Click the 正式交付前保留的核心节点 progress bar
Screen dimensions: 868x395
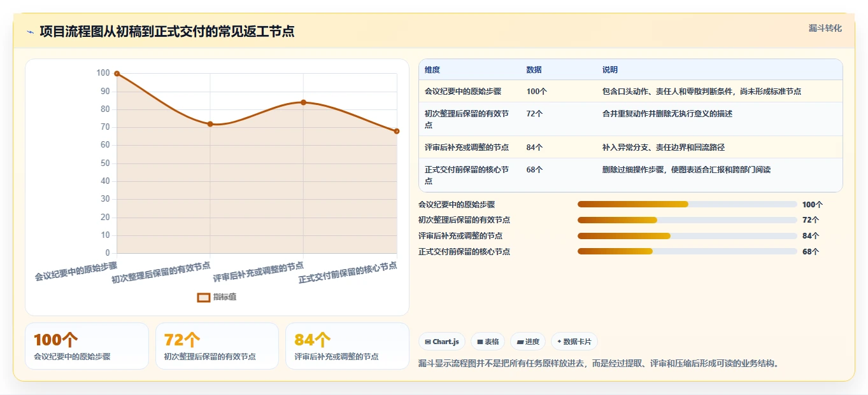click(687, 251)
